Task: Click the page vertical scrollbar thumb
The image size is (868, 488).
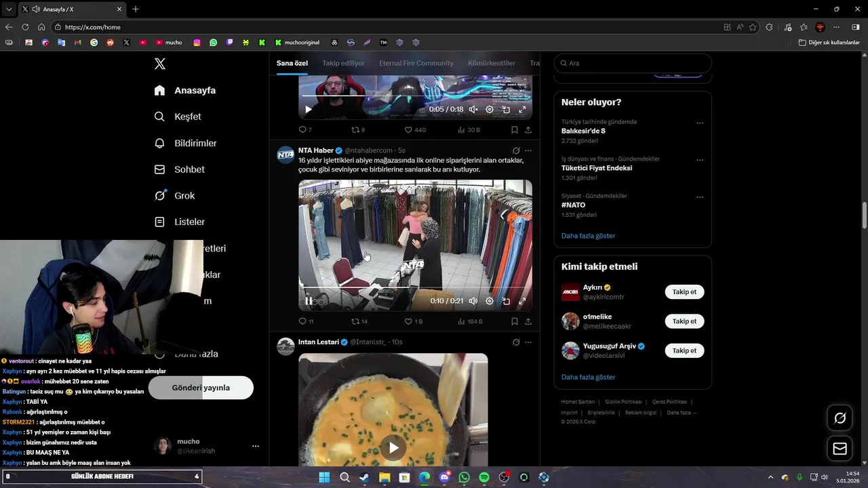Action: [x=864, y=216]
